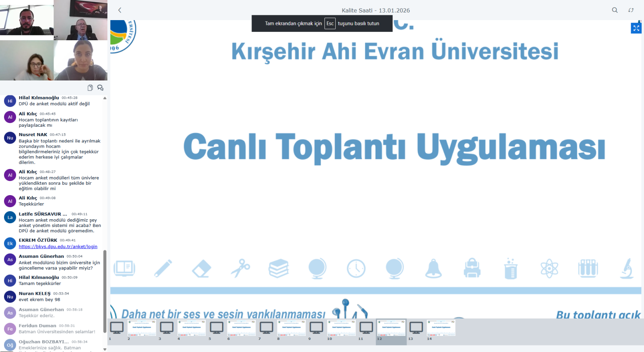Click Nusret NAK's avatar in chat
This screenshot has width=644, height=352.
(10, 138)
